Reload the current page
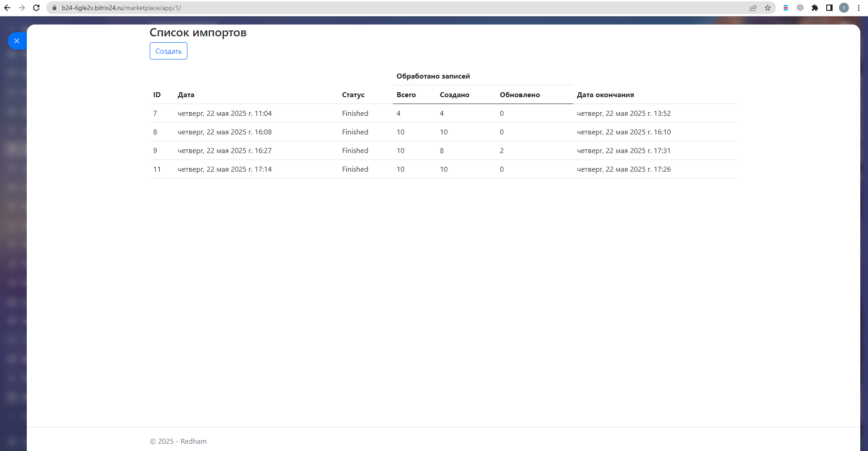Screen dimensions: 868x451 [36, 8]
